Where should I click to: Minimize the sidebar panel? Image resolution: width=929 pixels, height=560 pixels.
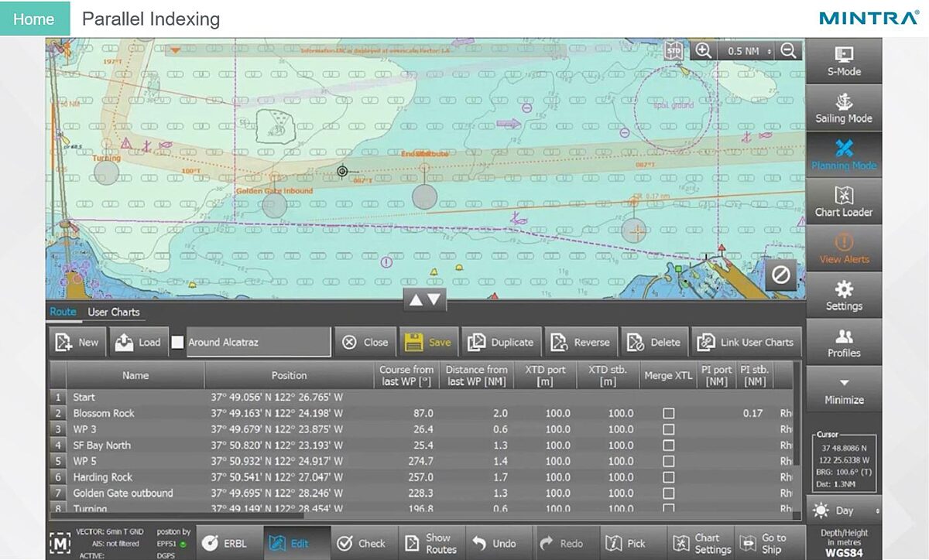point(844,390)
